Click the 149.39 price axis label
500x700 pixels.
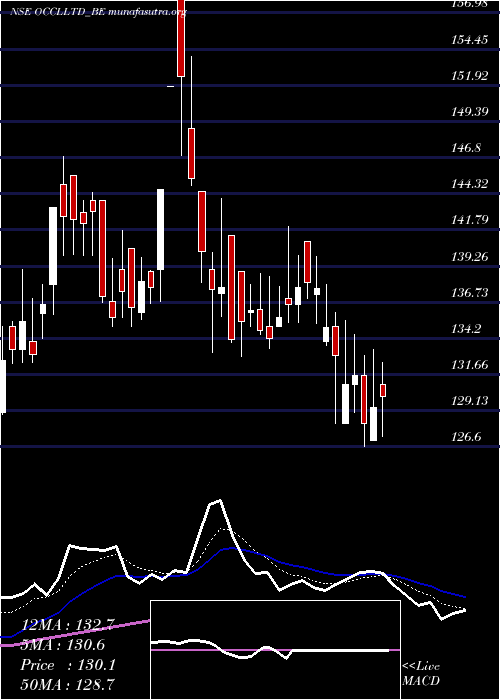469,112
